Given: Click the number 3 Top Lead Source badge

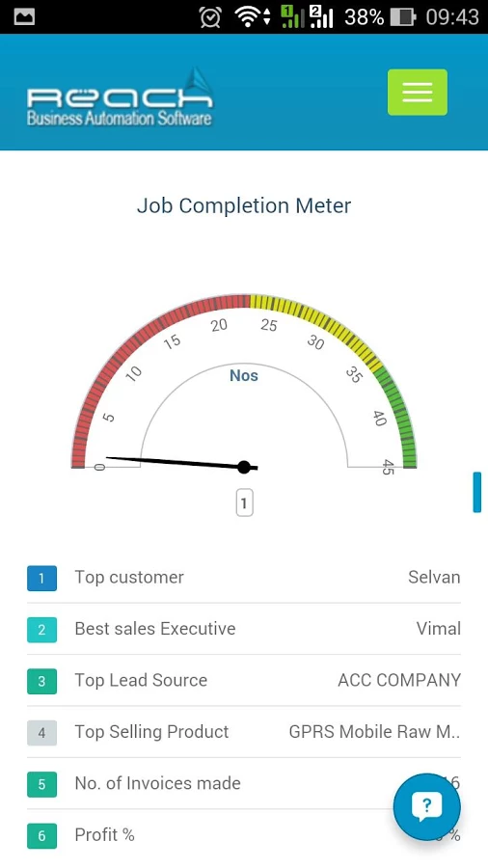Looking at the screenshot, I should (x=42, y=681).
